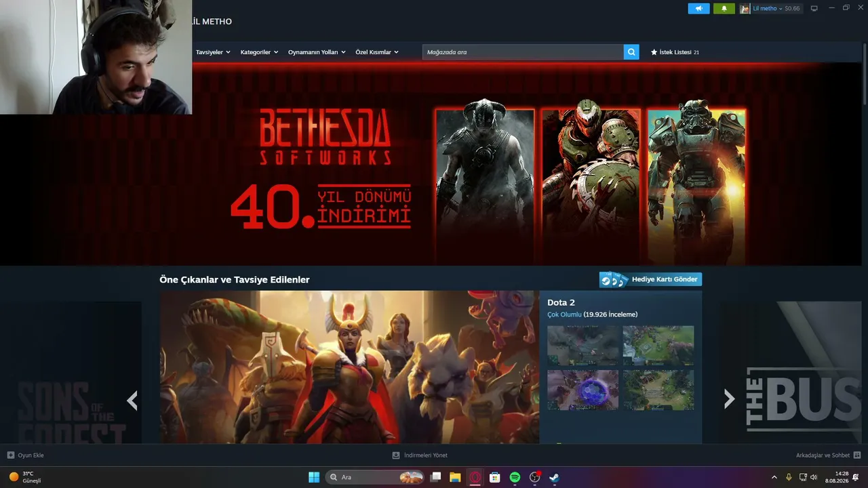Click the Sons of the Forest card
This screenshot has width=868, height=488.
pos(71,373)
